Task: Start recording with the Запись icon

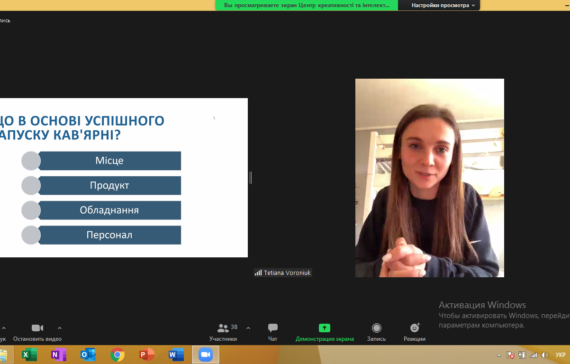Action: tap(376, 328)
